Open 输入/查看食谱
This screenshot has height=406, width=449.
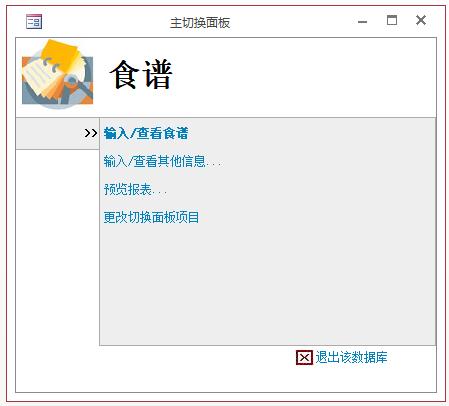pos(146,133)
